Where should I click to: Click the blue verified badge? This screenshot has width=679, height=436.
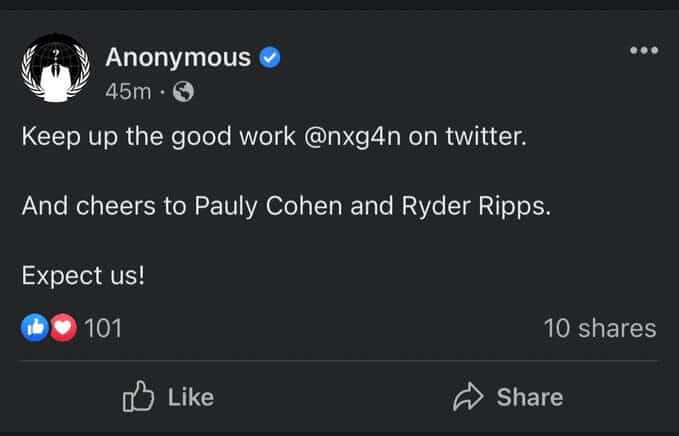coord(270,58)
